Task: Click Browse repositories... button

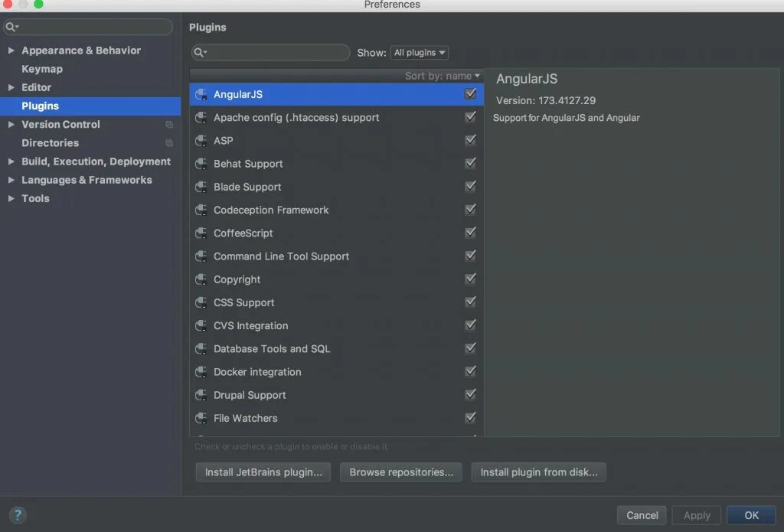Action: [401, 472]
